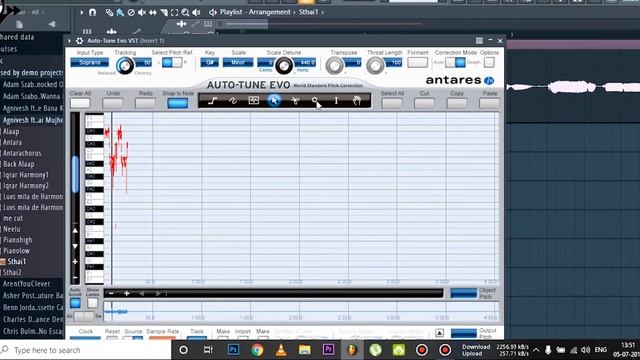Select the Arrow pointer tool

274,100
